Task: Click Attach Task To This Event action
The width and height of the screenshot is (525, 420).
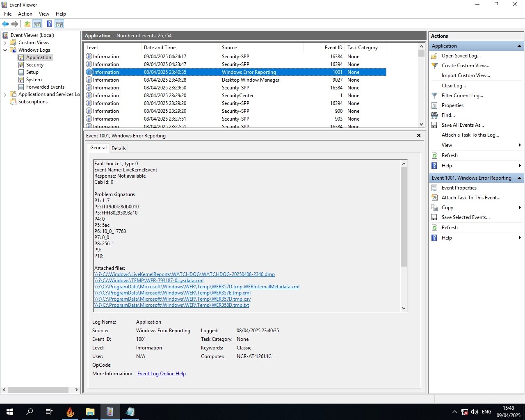Action: click(x=471, y=198)
